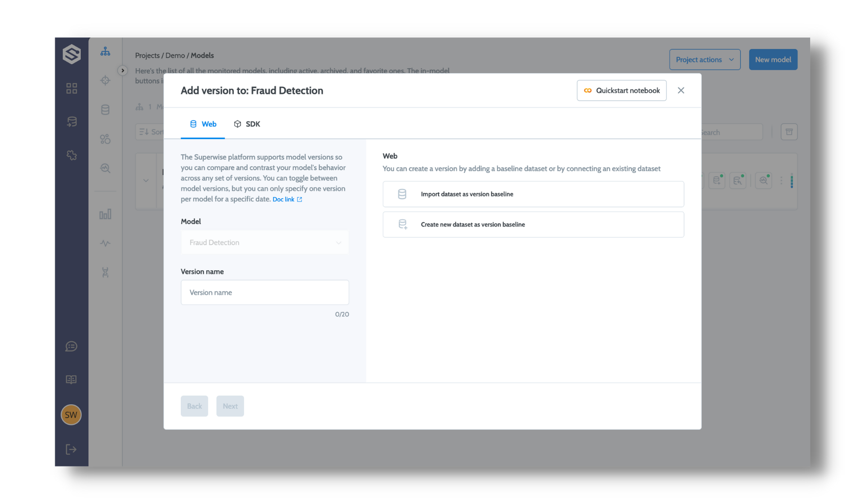Select the bar chart icon in secondary sidebar
Screen dimensions: 864x504
[105, 214]
